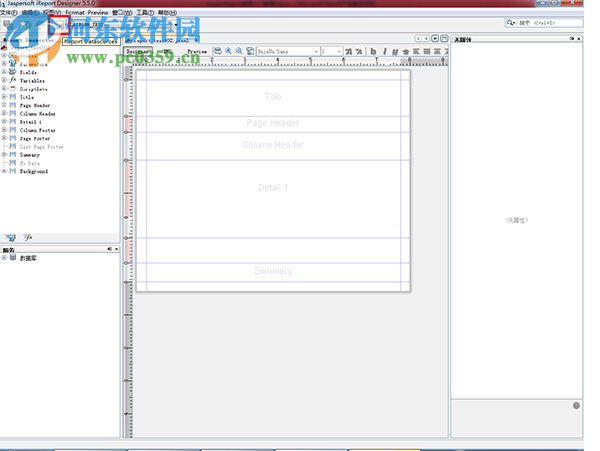The width and height of the screenshot is (600, 451).
Task: Click the Report Datasources toolbar icon
Action: 59,25
